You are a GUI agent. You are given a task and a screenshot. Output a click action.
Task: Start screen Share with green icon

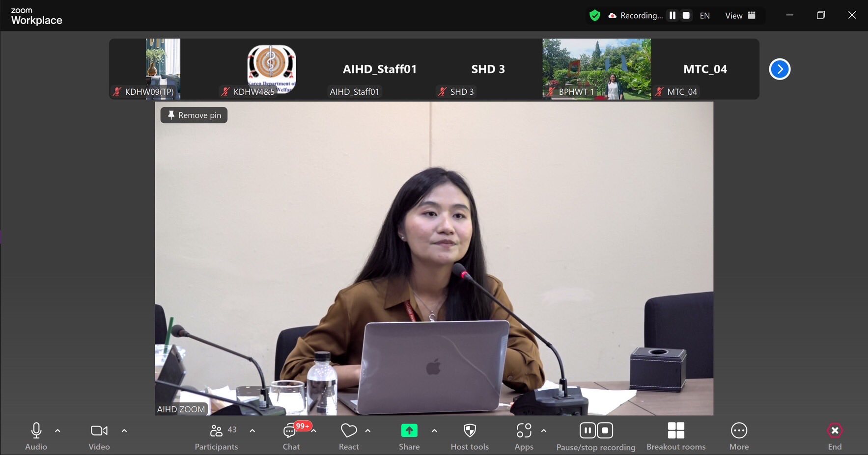point(409,436)
